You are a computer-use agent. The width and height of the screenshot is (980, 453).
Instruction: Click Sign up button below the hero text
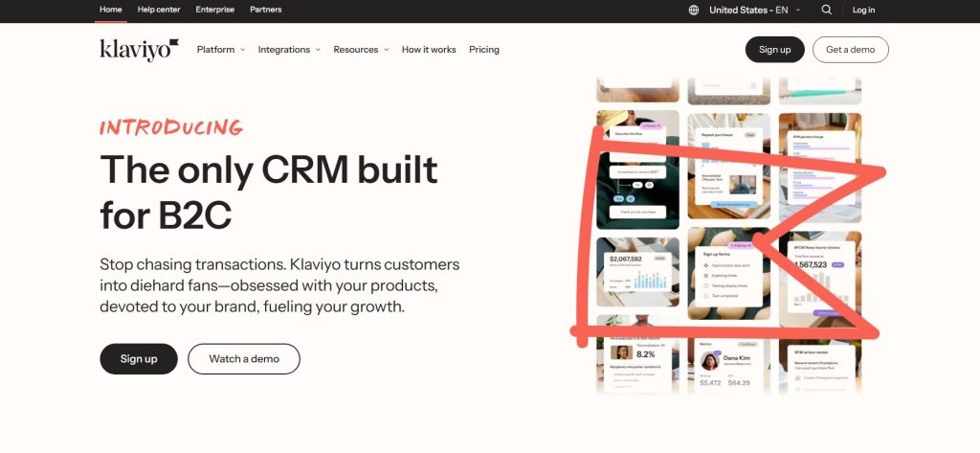coord(139,358)
